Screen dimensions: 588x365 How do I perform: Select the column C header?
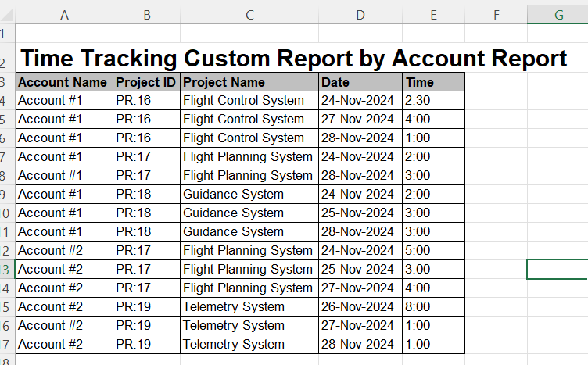point(249,14)
